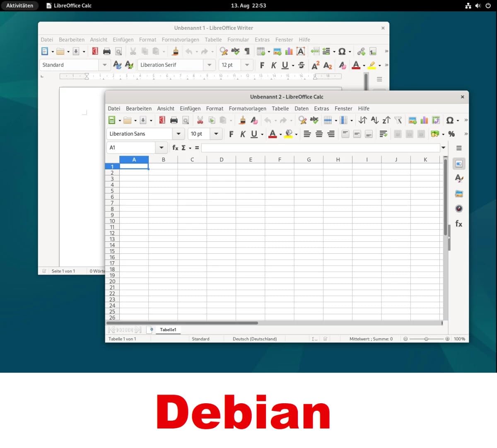Add new sheet button beside Tabelle1

[x=151, y=330]
